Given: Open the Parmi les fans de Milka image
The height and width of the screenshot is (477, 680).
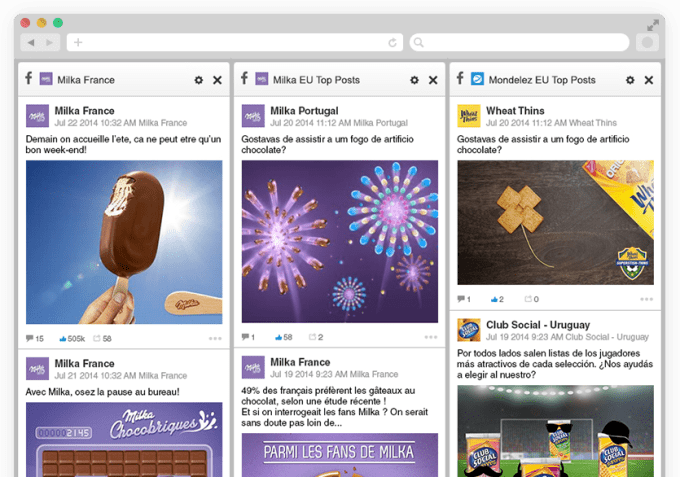Looking at the screenshot, I should point(340,455).
